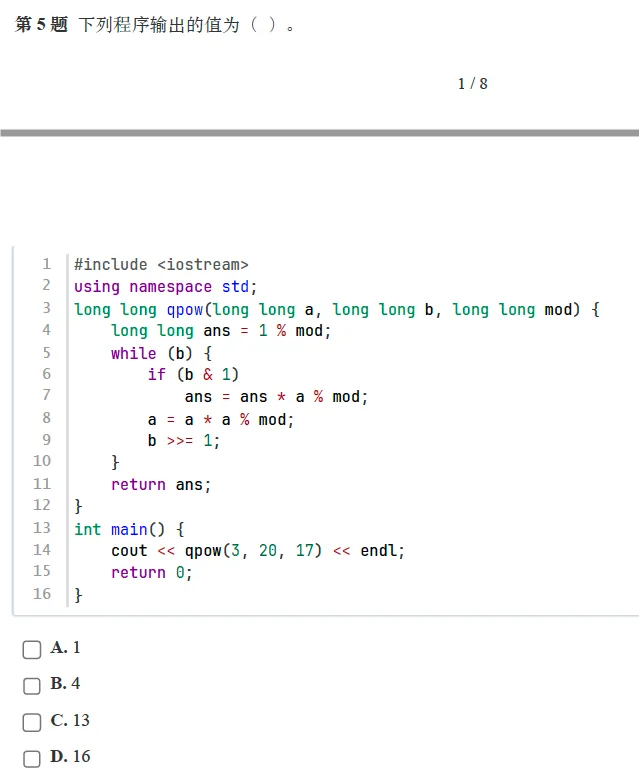Image resolution: width=639 pixels, height=779 pixels.
Task: Click code line 'using namespace std;'
Action: click(x=165, y=287)
